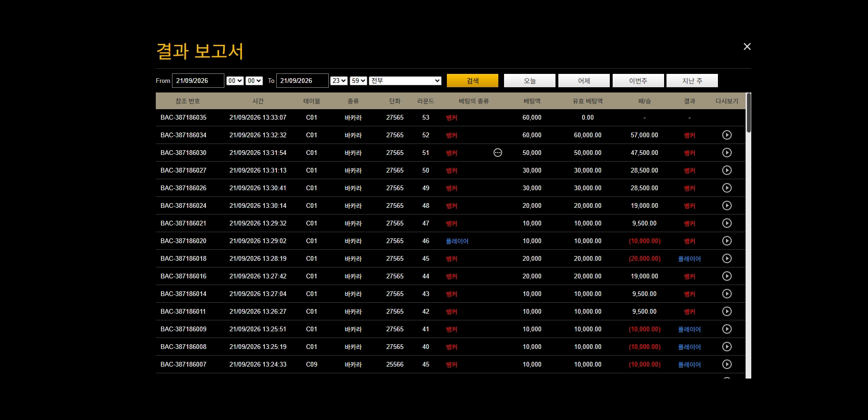Click the C09 table cell
868x420 pixels.
coord(312,364)
